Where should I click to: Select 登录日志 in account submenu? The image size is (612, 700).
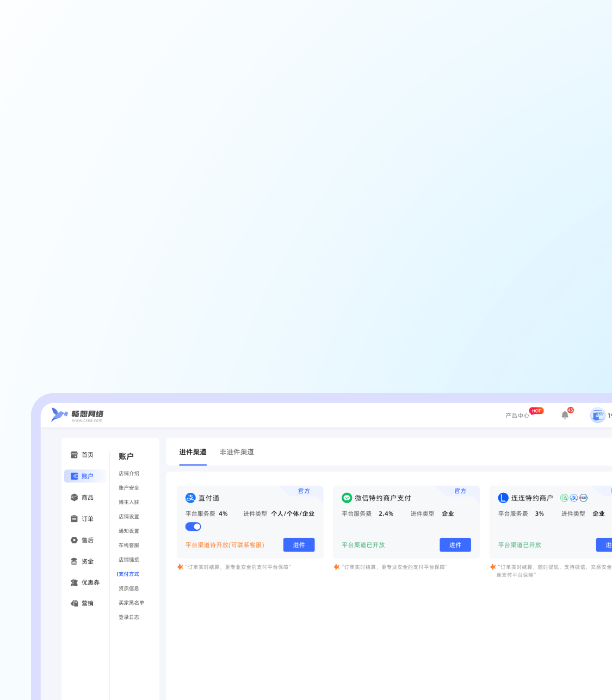click(x=129, y=617)
